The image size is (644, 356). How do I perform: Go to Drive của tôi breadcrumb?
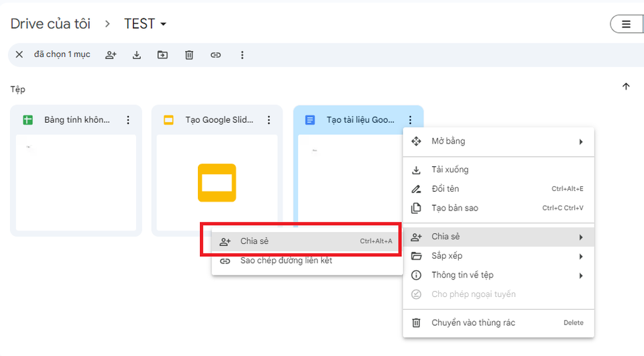pyautogui.click(x=50, y=24)
